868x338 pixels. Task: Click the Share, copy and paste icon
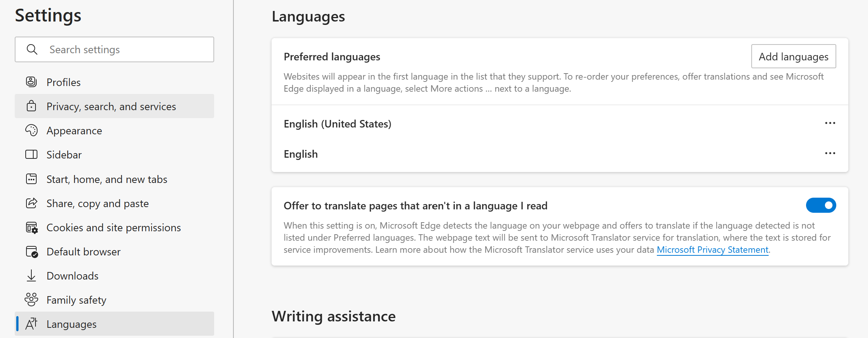coord(31,203)
